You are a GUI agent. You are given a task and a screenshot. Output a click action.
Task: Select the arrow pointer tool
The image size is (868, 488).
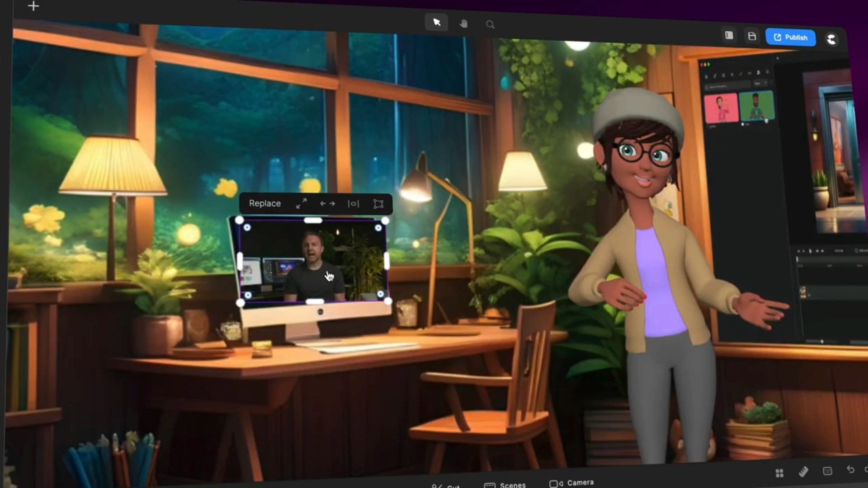coord(437,23)
